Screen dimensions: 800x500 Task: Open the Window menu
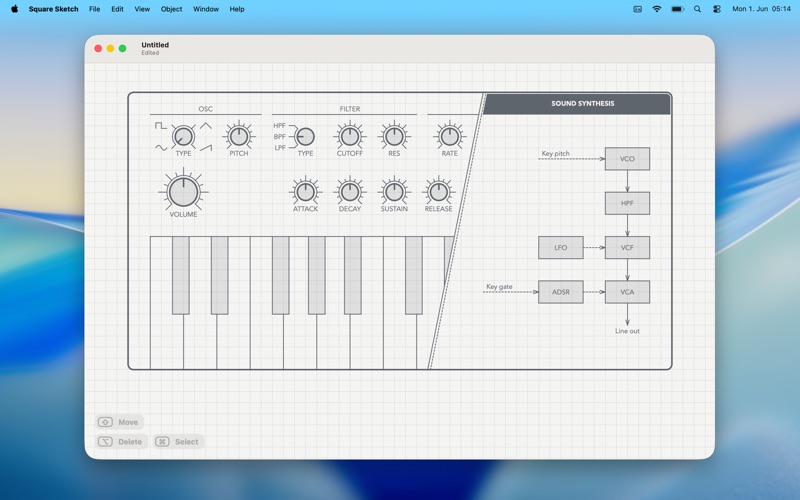(x=206, y=9)
